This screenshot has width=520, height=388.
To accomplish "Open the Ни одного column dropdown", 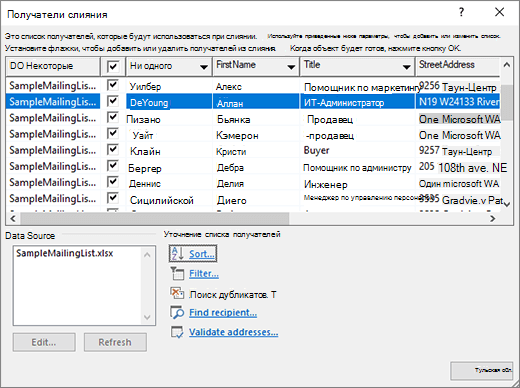I will [x=204, y=67].
